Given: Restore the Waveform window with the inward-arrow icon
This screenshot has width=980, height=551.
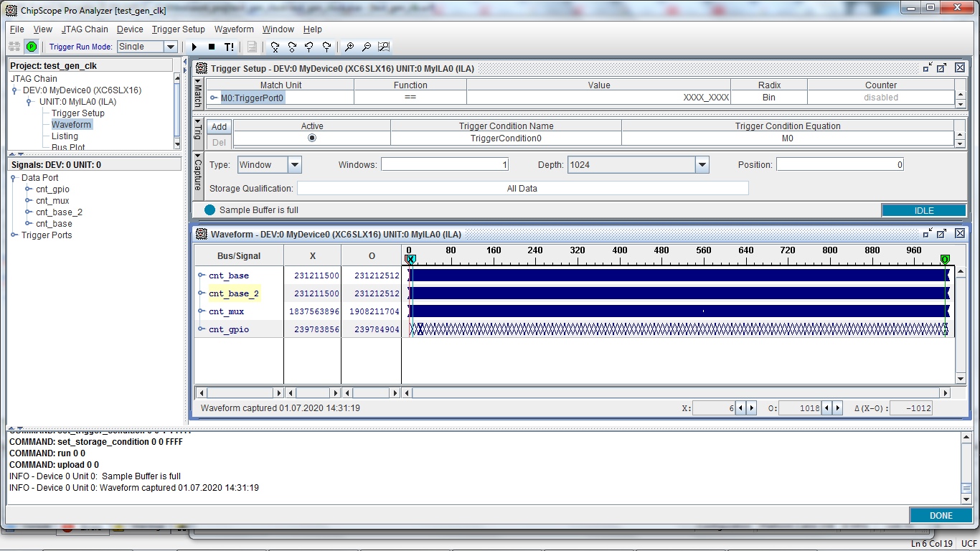Looking at the screenshot, I should point(928,233).
